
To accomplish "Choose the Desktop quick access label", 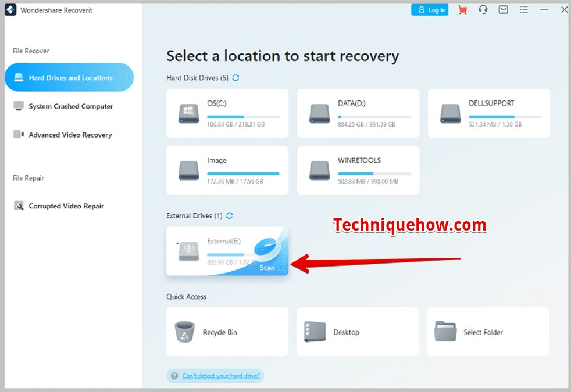I will [347, 332].
